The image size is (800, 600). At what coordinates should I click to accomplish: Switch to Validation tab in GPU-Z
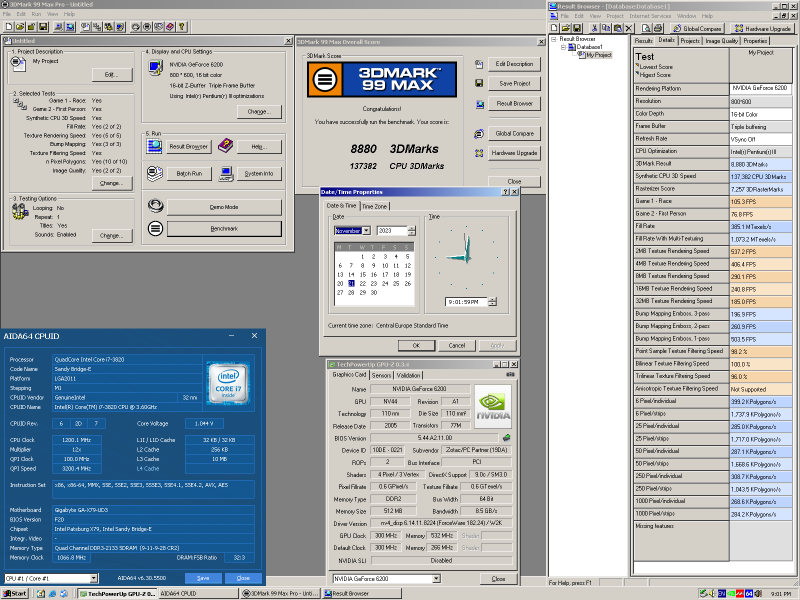(409, 375)
